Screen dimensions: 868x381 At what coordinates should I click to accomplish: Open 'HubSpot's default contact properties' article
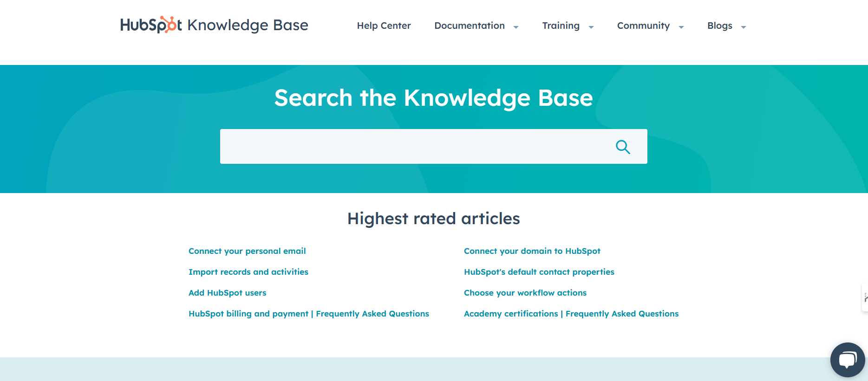(x=539, y=272)
